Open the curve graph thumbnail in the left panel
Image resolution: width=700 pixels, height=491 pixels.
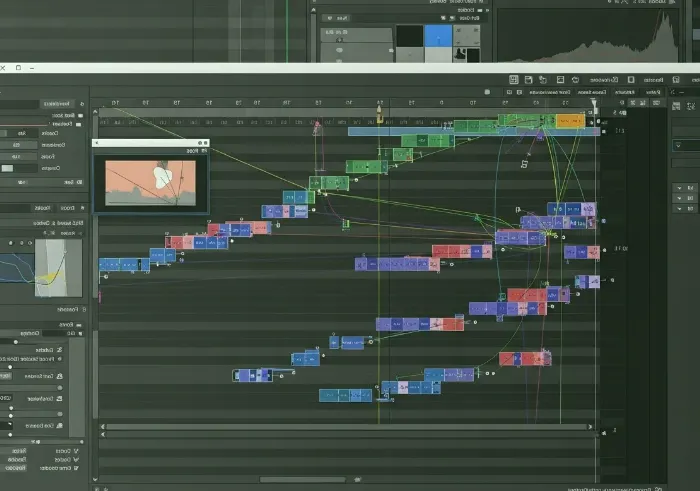pyautogui.click(x=58, y=268)
